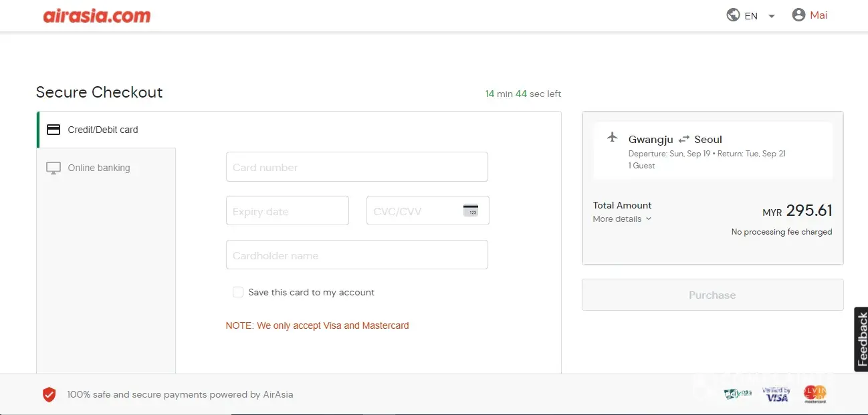Click the CVC card hint icon
868x415 pixels.
tap(471, 211)
